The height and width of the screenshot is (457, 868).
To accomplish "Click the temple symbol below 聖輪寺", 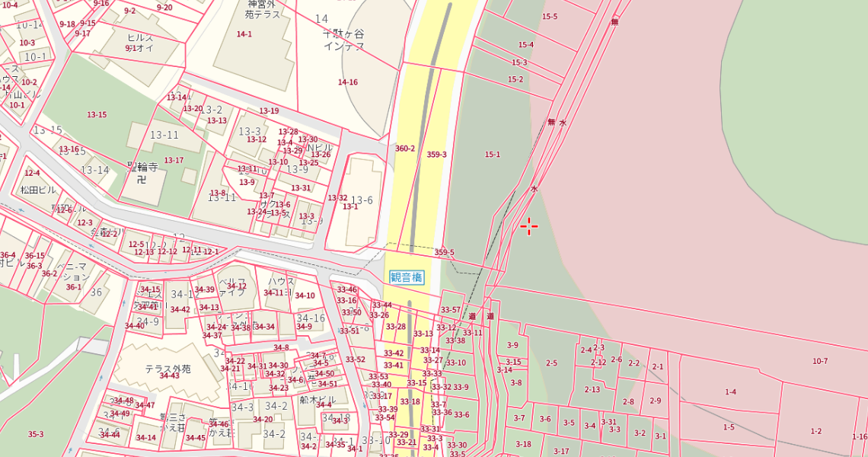I will (x=141, y=180).
